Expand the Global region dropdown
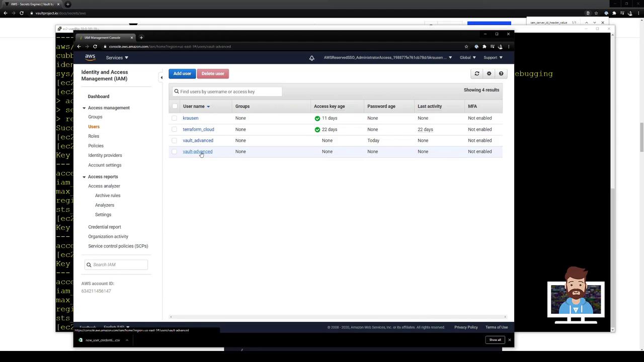This screenshot has height=362, width=644. click(467, 58)
